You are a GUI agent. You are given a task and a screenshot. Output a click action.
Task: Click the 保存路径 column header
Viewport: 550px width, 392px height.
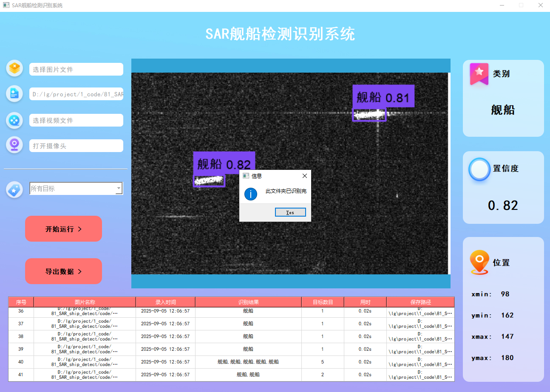point(420,302)
